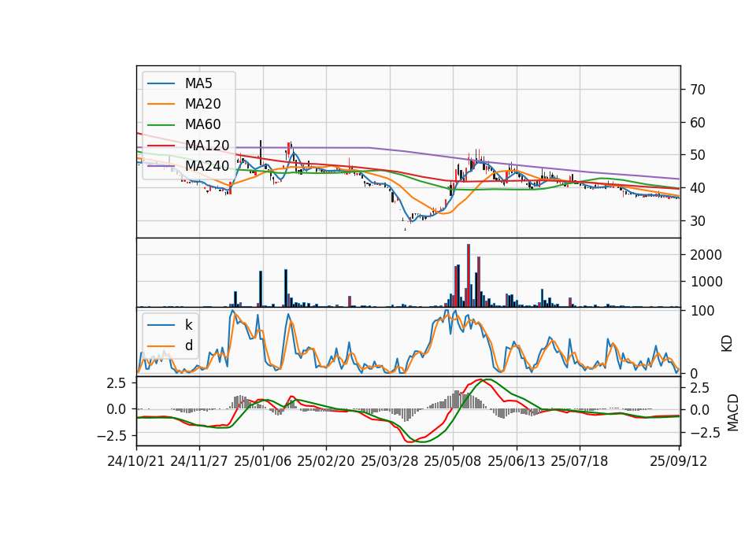Click the 25/06/13 date label
The width and height of the screenshot is (756, 543).
pyautogui.click(x=517, y=461)
